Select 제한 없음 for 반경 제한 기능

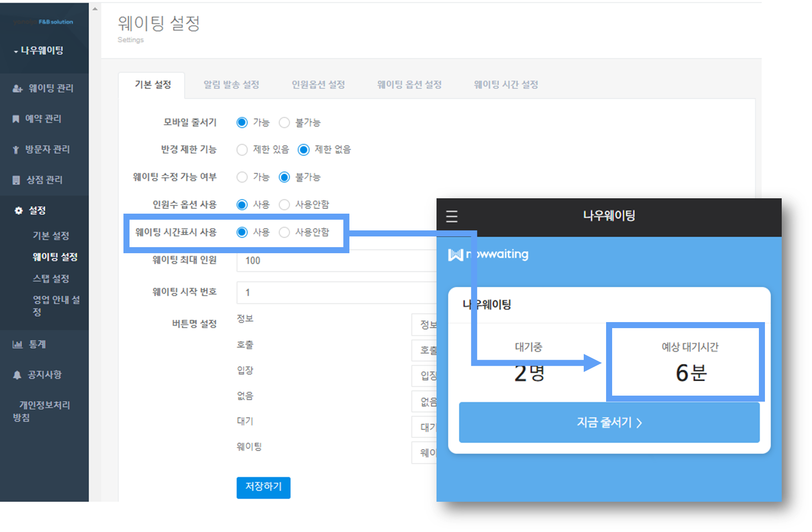coord(303,149)
